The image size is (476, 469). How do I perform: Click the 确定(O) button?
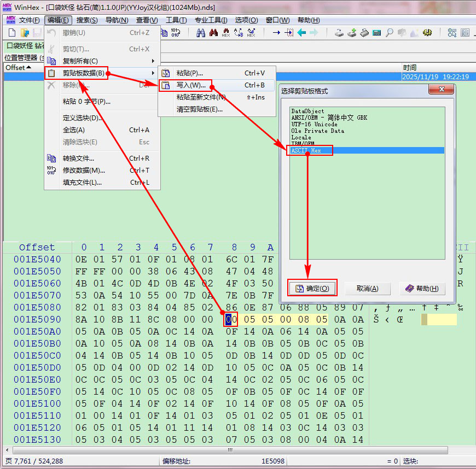tap(312, 289)
